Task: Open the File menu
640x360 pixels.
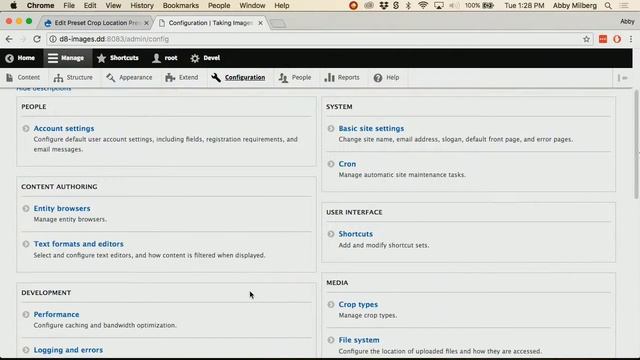Action: coord(69,6)
